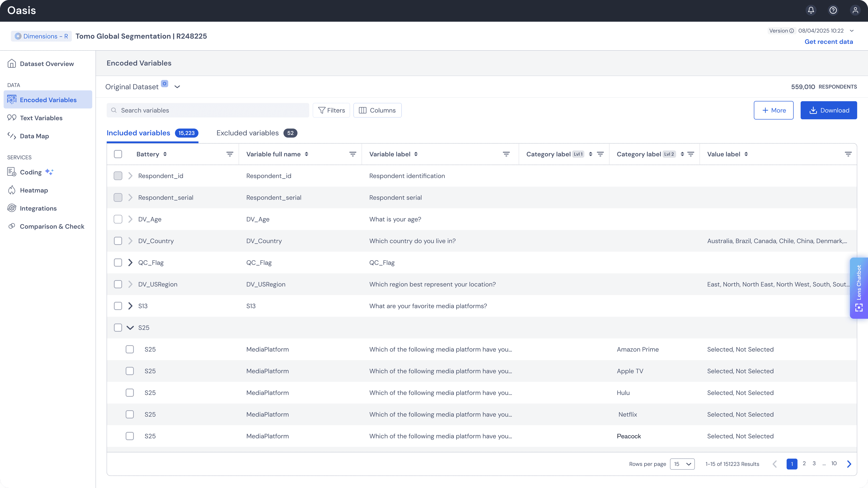Check the QC_Flag row checkbox
Image resolution: width=868 pixels, height=488 pixels.
click(118, 263)
